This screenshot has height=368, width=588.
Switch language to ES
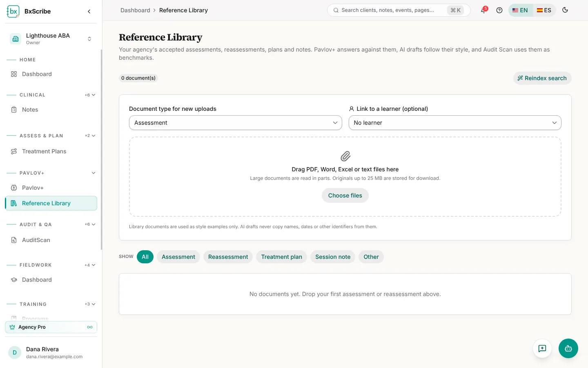(x=544, y=10)
